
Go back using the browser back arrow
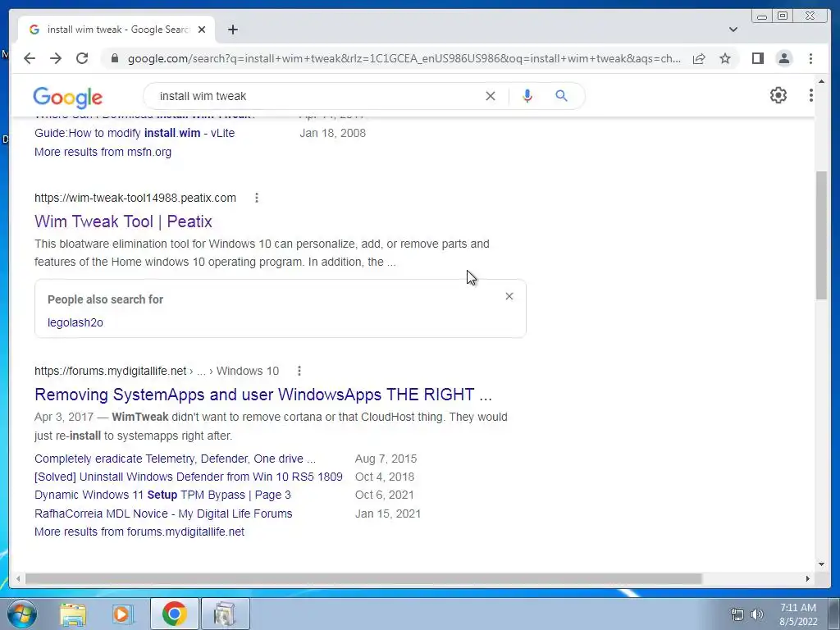pyautogui.click(x=30, y=58)
